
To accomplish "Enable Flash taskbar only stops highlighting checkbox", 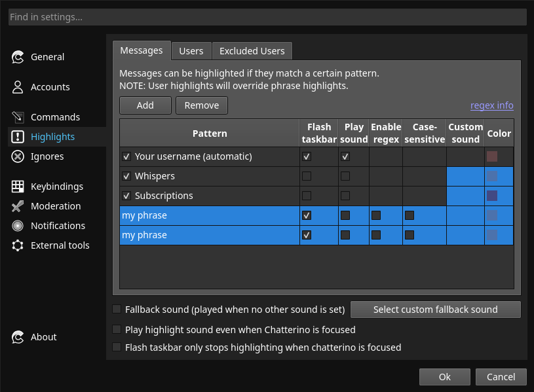I will click(x=117, y=347).
